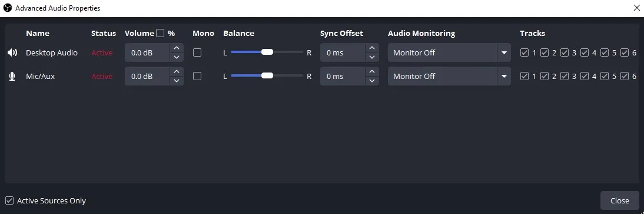Image resolution: width=644 pixels, height=214 pixels.
Task: Toggle track 3 for Mic/Aux
Action: (565, 76)
